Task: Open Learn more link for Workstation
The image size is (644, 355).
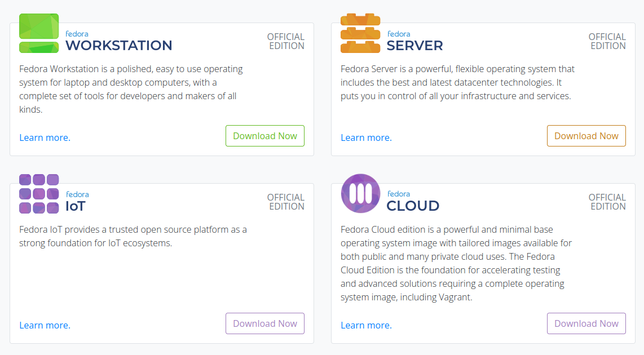Action: (x=45, y=137)
